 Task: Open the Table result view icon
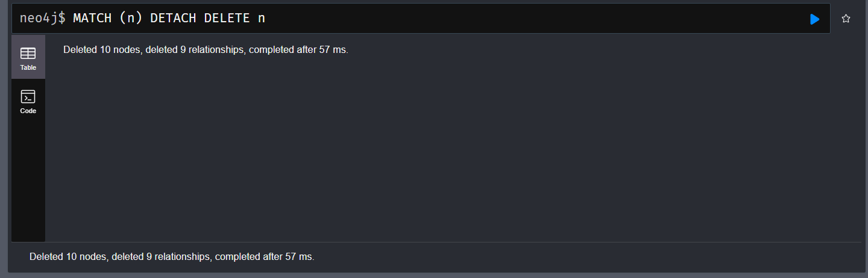(x=28, y=53)
